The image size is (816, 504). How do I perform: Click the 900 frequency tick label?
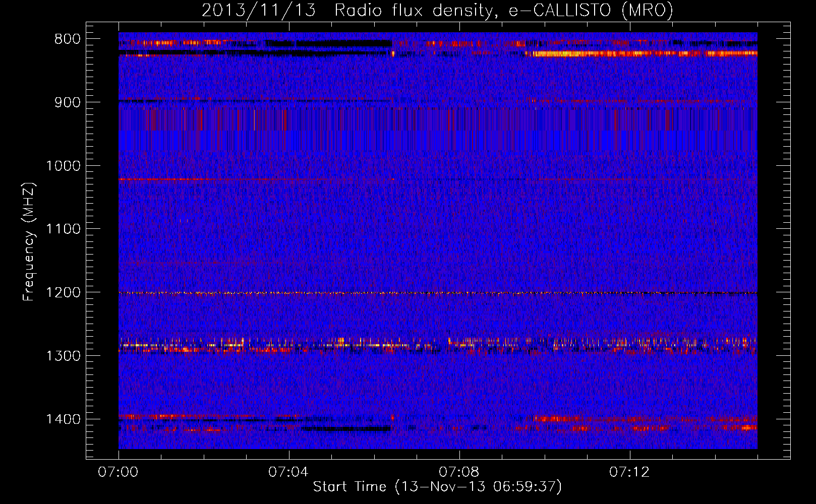tap(68, 102)
